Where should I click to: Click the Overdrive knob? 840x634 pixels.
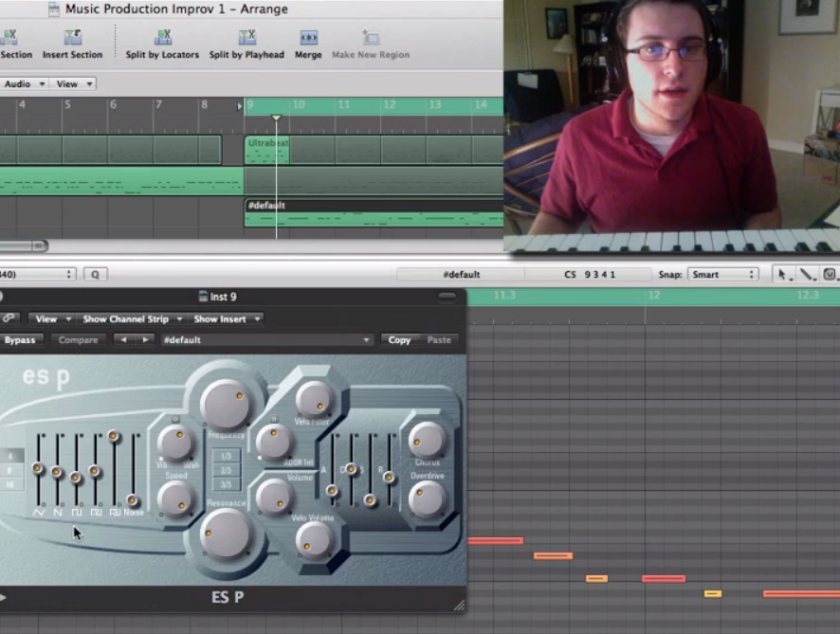pos(427,499)
